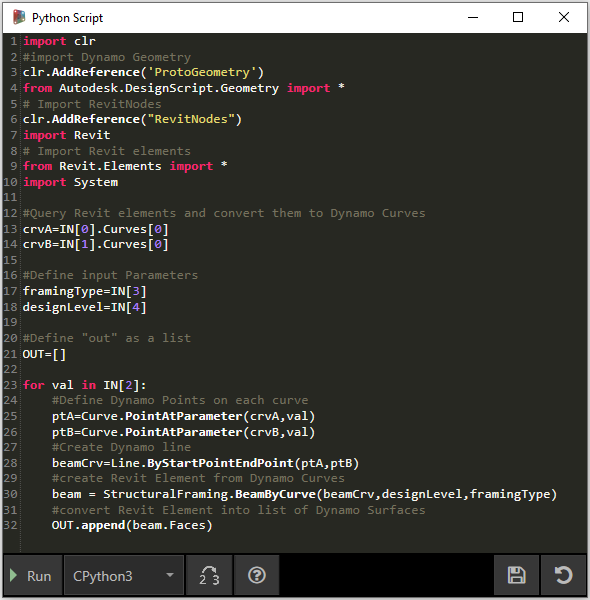Click the 2-to-3 migration assistant icon

[209, 576]
